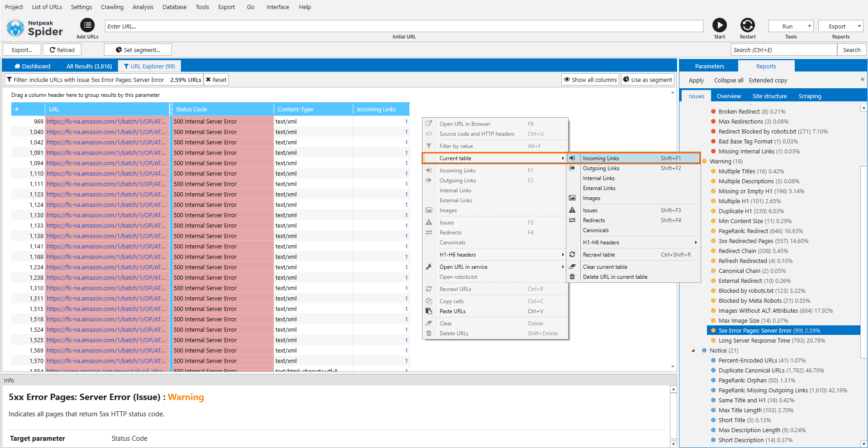Click the Restart crawl icon
The width and height of the screenshot is (868, 448).
click(747, 25)
